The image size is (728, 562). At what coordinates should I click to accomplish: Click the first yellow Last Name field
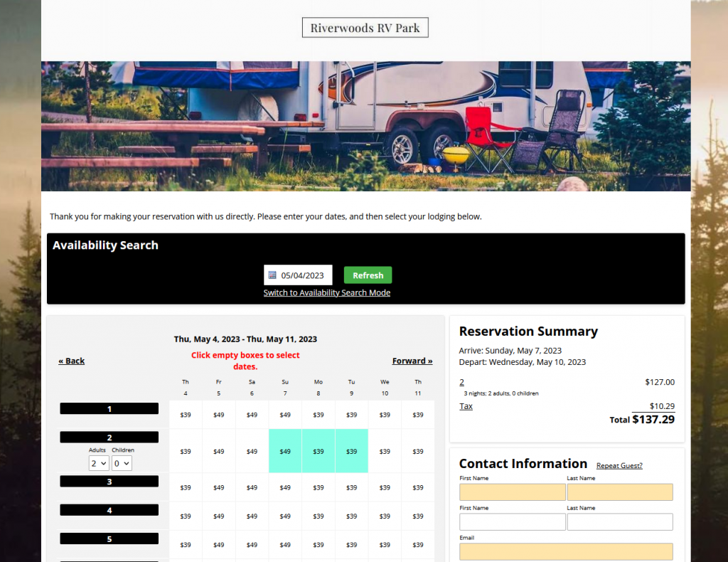coord(620,492)
